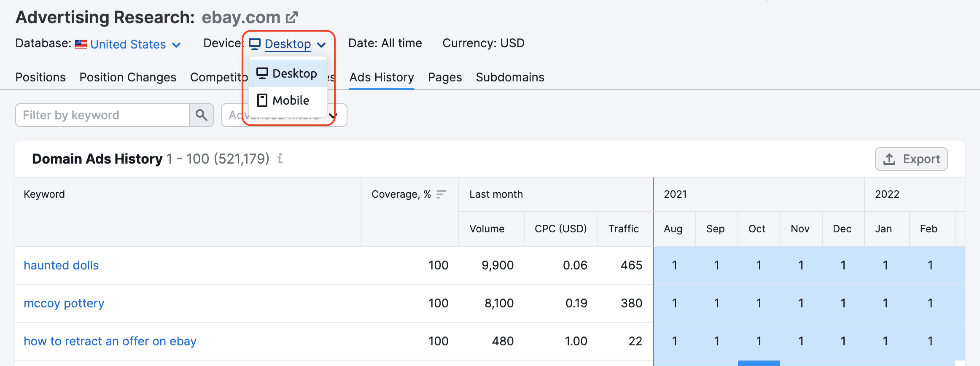
Task: Open the mccoy pottery keyword link
Action: pyautogui.click(x=64, y=303)
